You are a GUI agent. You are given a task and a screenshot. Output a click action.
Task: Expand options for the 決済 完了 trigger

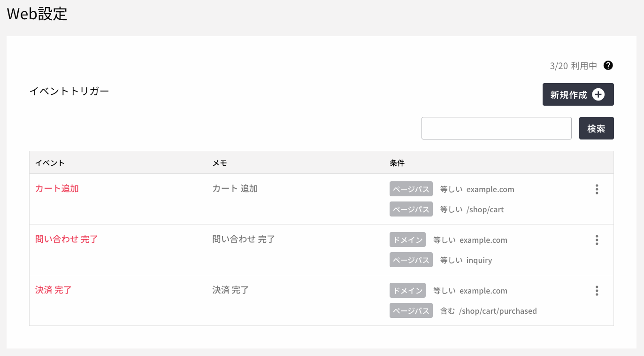[597, 291]
